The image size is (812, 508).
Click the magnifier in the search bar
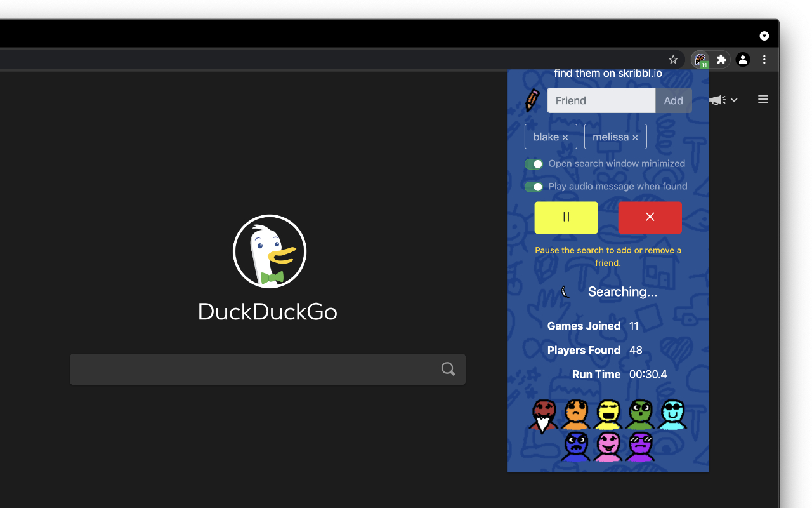pos(448,368)
